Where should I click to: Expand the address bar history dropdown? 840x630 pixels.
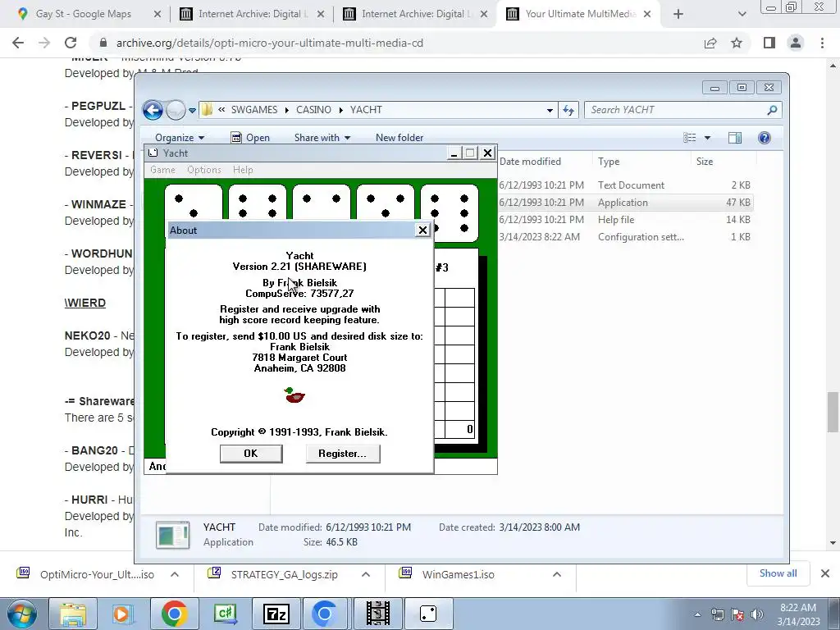(550, 111)
